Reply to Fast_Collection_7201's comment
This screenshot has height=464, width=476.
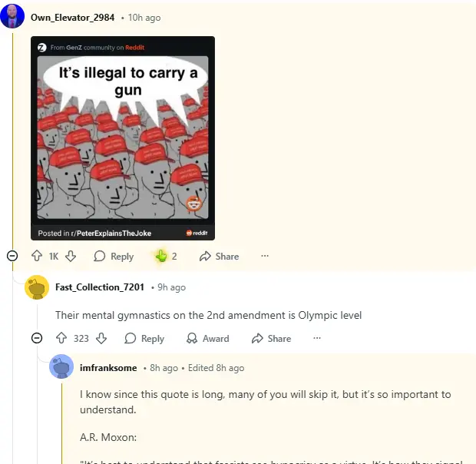tap(144, 338)
